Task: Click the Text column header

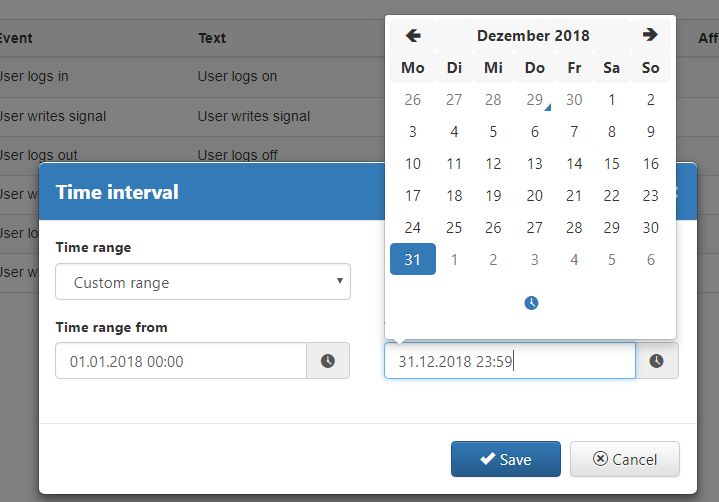Action: 212,38
